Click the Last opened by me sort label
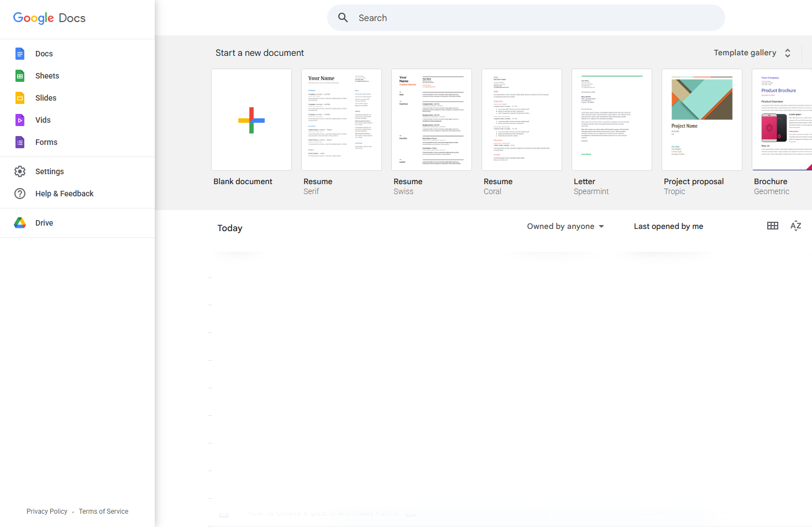 point(669,226)
